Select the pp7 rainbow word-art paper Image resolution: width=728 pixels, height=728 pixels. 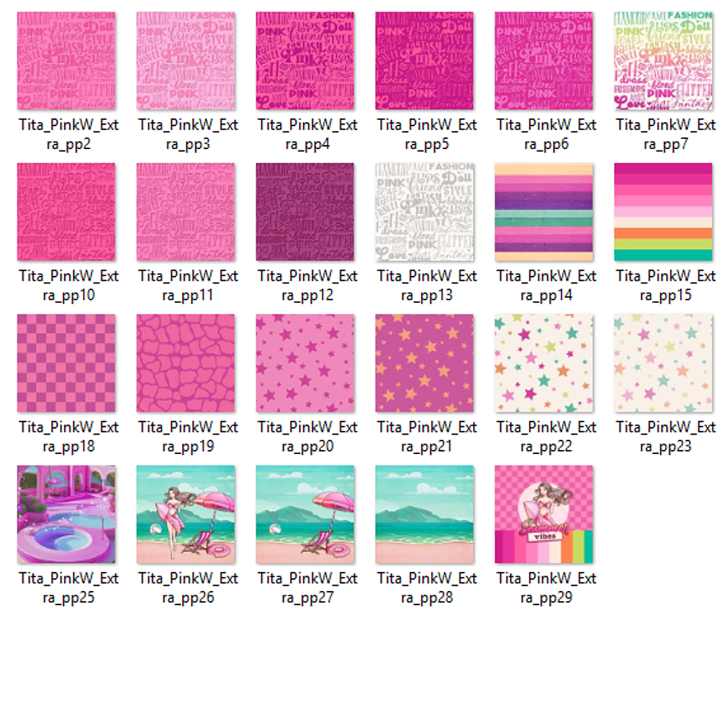coord(663,61)
